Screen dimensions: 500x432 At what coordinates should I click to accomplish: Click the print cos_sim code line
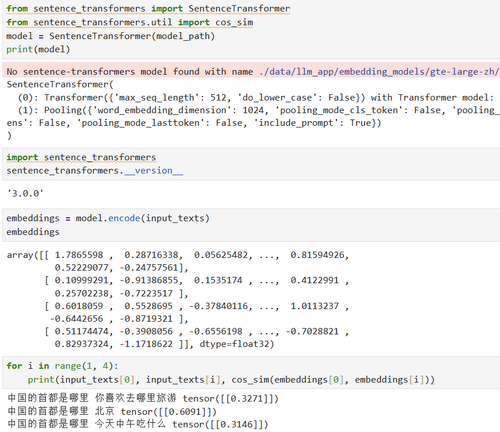click(x=231, y=380)
